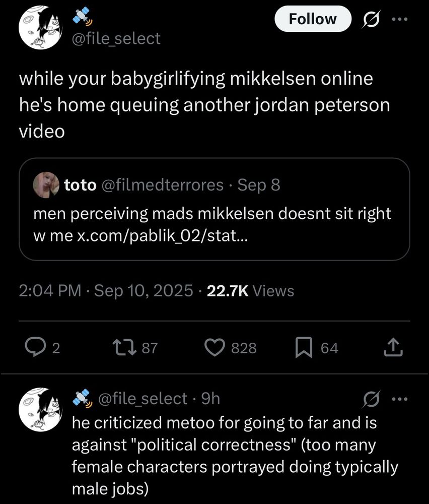Open the @file_select handle in main tweet

[116, 38]
